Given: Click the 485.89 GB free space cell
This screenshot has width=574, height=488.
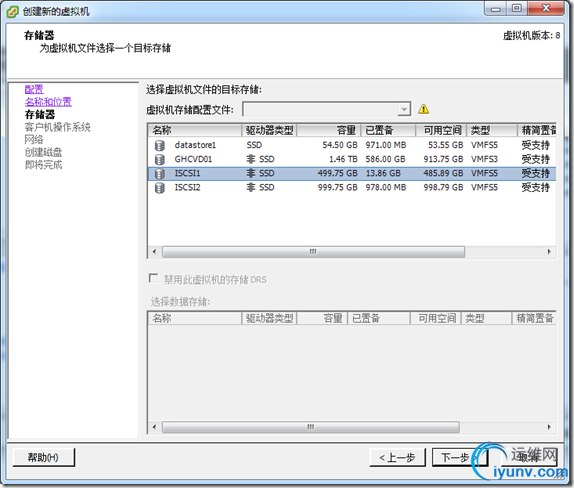Looking at the screenshot, I should point(443,173).
